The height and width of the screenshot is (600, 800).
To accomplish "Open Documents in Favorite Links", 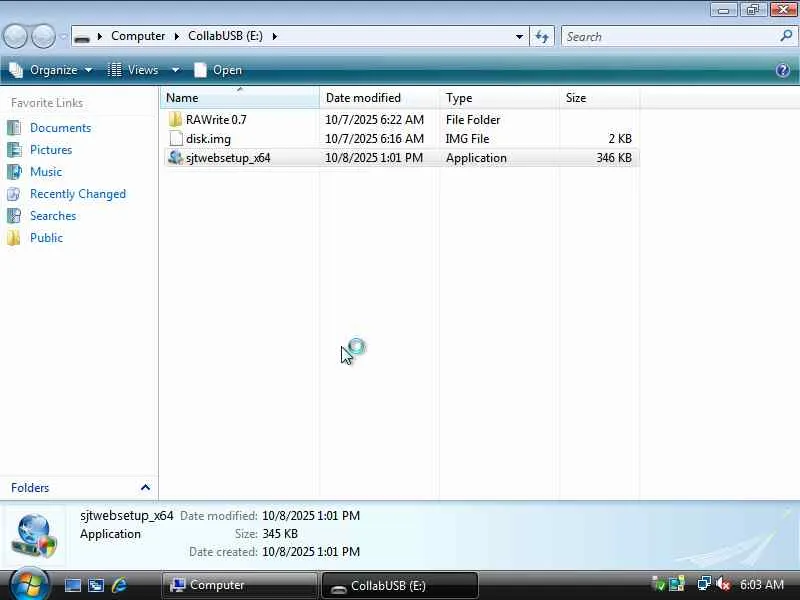I will point(60,128).
